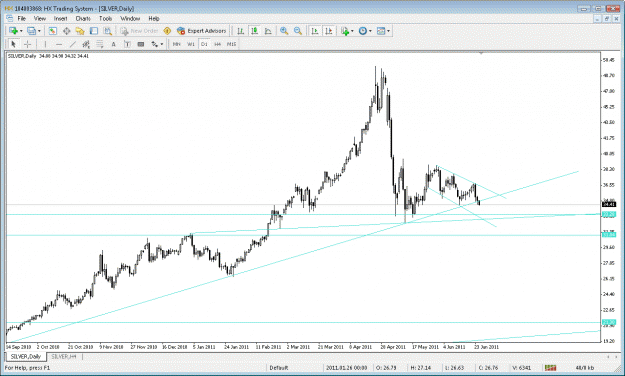The width and height of the screenshot is (625, 376).
Task: Switch chart to bar chart type
Action: tap(240, 31)
